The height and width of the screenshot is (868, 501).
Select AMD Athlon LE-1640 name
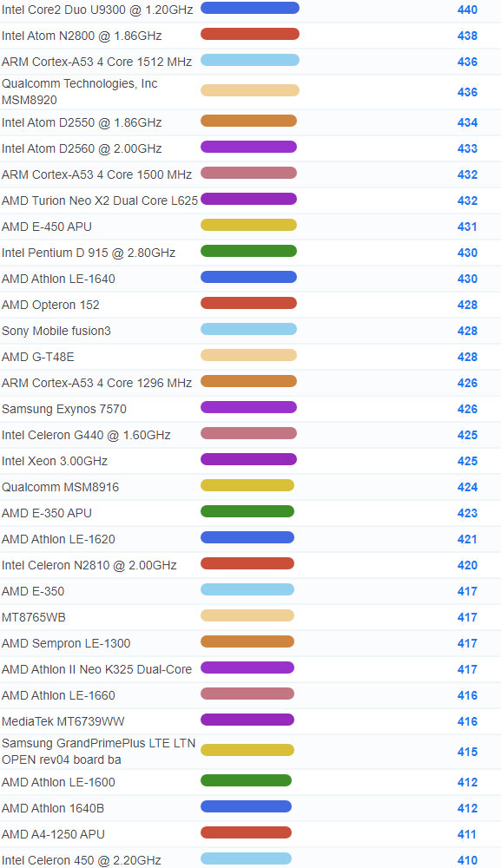pyautogui.click(x=59, y=279)
